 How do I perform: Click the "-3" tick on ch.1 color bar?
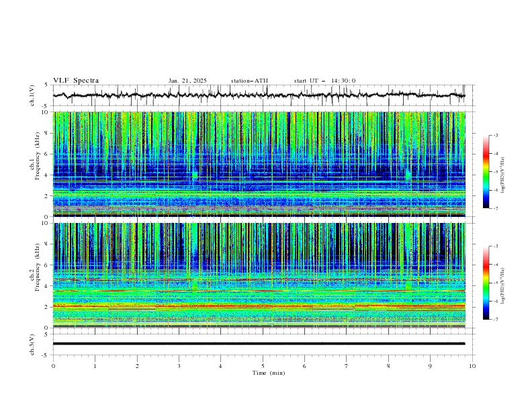tap(495, 135)
